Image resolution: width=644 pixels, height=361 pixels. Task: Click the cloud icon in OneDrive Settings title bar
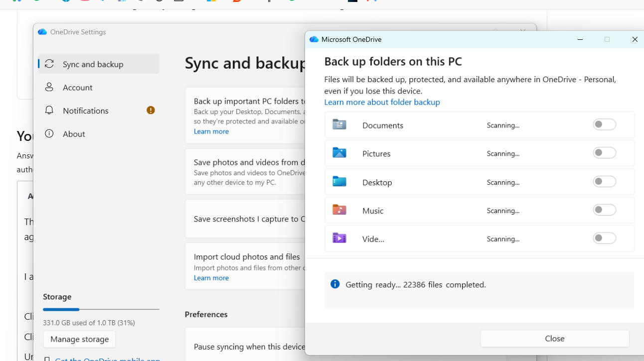click(42, 32)
